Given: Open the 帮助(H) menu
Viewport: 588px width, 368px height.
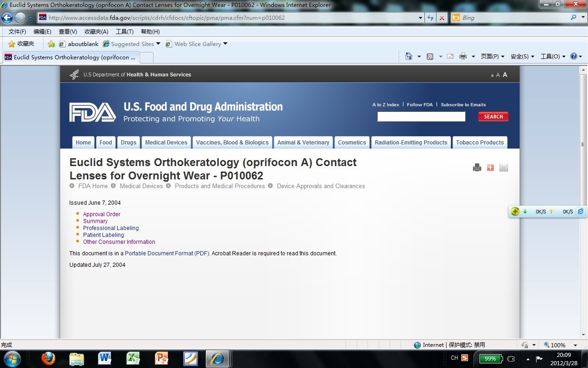Looking at the screenshot, I should (150, 32).
